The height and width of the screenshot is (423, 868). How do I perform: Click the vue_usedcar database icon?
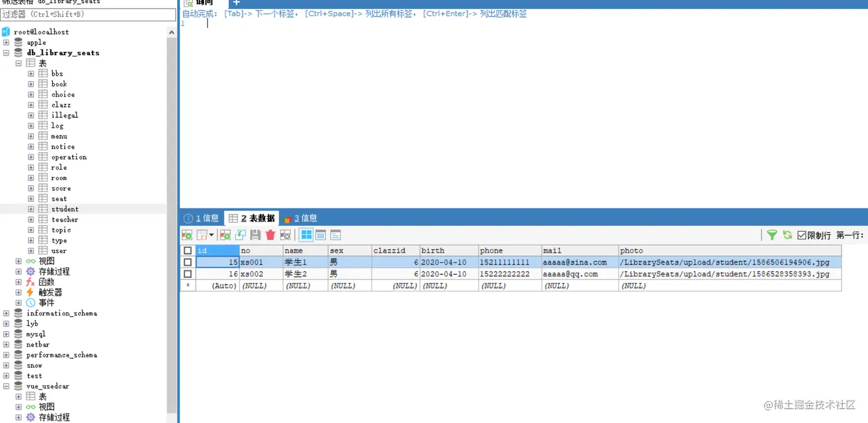click(x=18, y=386)
